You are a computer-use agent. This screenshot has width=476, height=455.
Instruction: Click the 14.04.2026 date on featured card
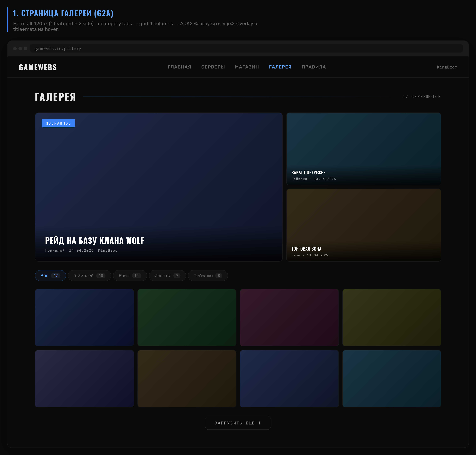point(81,250)
